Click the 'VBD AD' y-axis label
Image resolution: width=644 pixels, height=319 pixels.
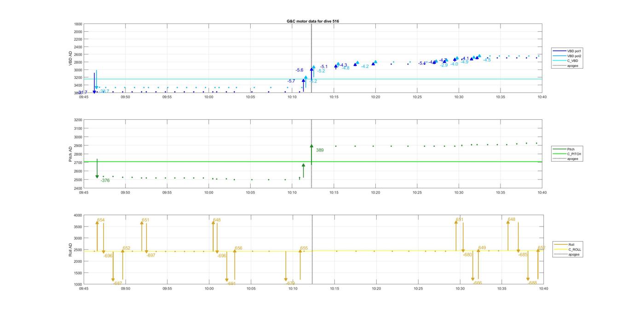coord(70,58)
